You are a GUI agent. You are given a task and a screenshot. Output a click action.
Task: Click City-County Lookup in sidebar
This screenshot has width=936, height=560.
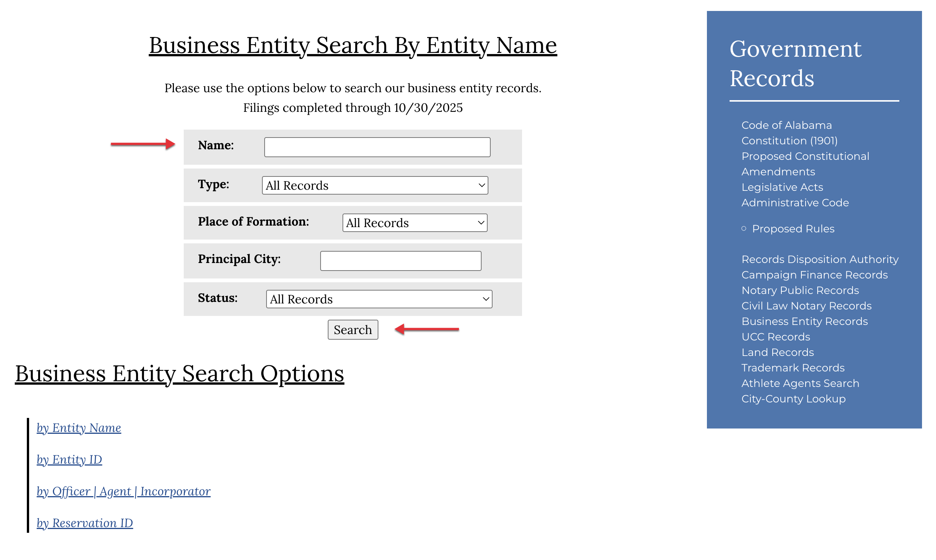(x=793, y=399)
